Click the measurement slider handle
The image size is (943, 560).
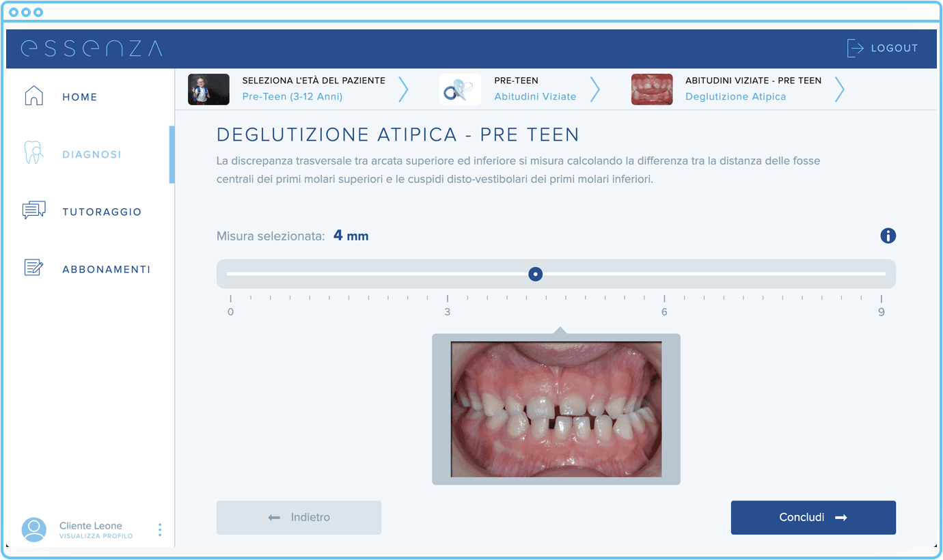tap(536, 274)
